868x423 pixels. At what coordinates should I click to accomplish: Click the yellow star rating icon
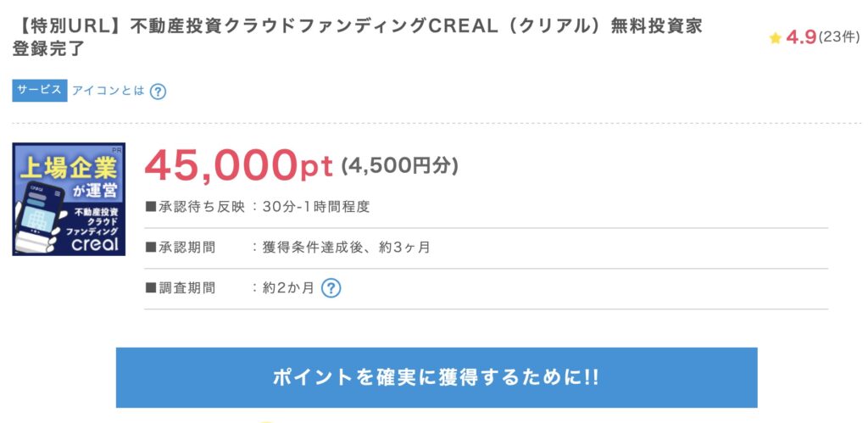775,38
